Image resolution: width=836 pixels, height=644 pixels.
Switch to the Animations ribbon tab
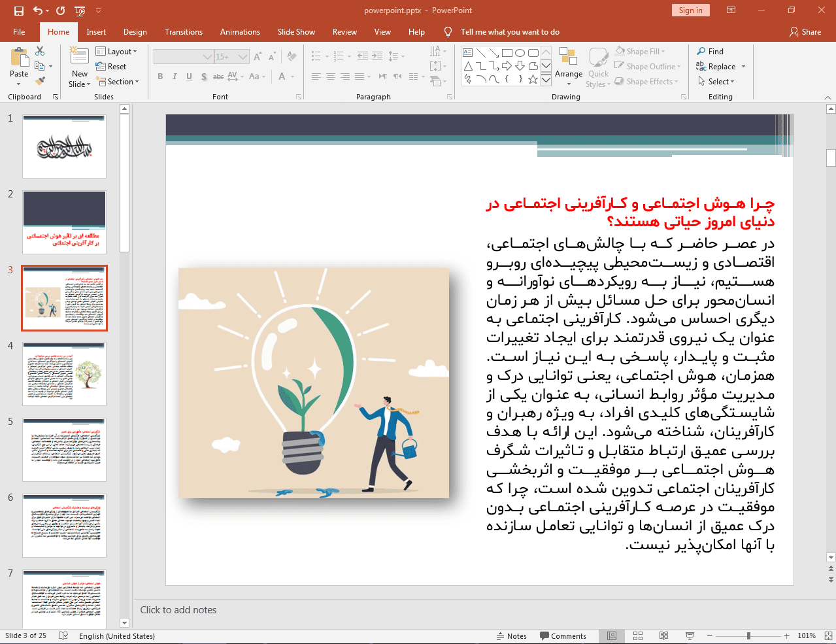click(x=240, y=32)
